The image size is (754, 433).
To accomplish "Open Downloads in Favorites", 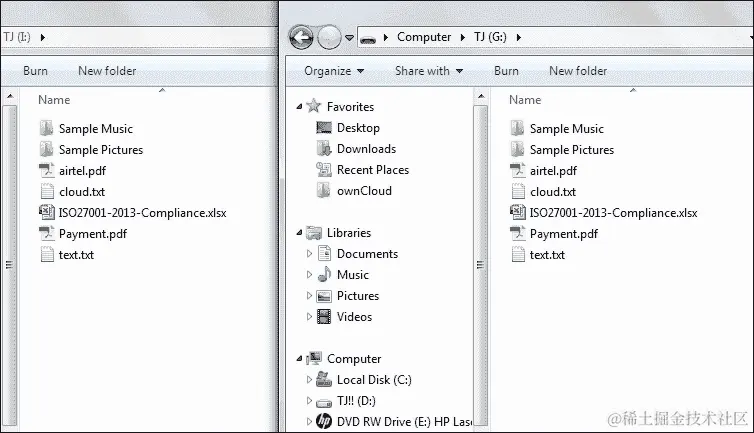I will pyautogui.click(x=366, y=149).
